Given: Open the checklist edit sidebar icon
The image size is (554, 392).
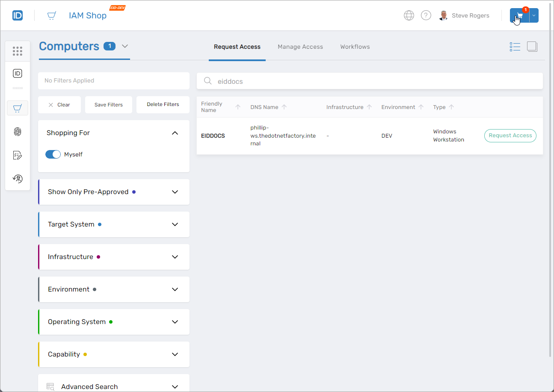Looking at the screenshot, I should 18,155.
